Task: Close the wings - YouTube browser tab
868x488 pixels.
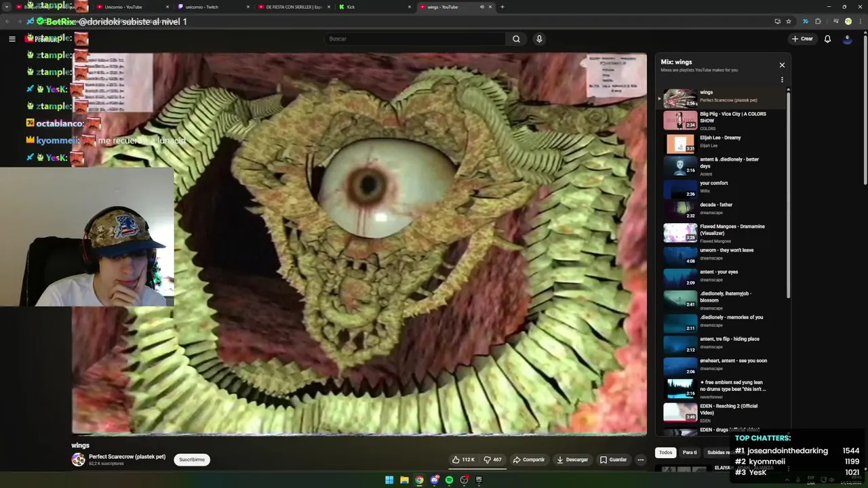Action: tap(490, 7)
